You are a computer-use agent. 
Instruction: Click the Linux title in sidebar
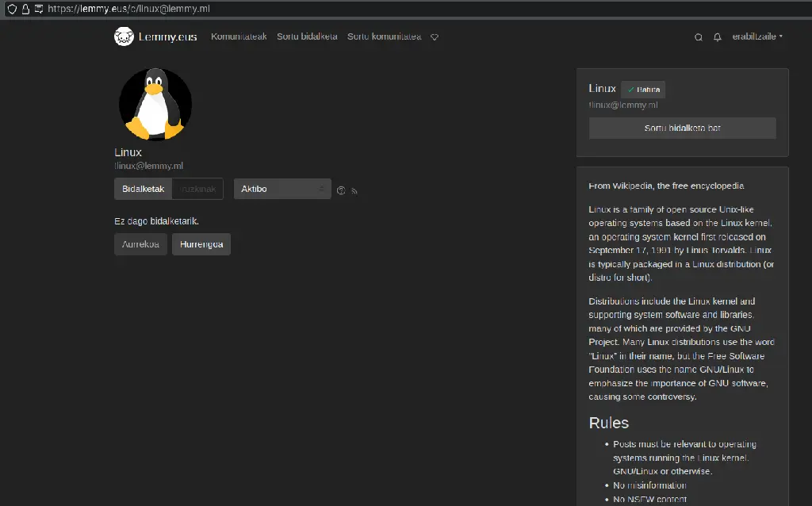[603, 89]
